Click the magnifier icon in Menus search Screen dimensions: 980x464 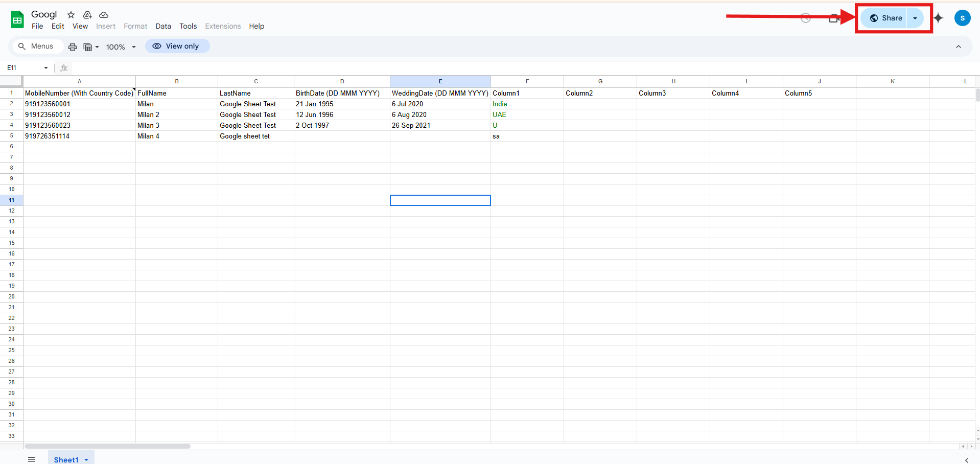(x=21, y=46)
